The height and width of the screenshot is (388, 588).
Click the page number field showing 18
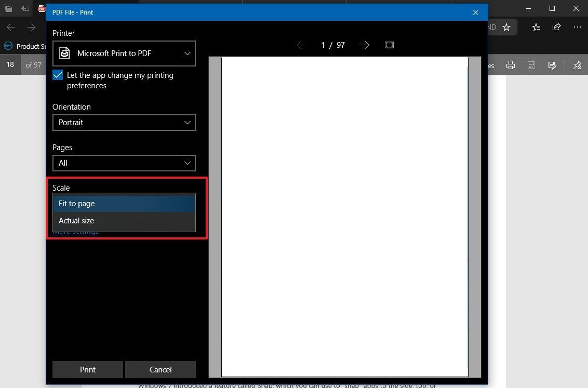[x=10, y=64]
